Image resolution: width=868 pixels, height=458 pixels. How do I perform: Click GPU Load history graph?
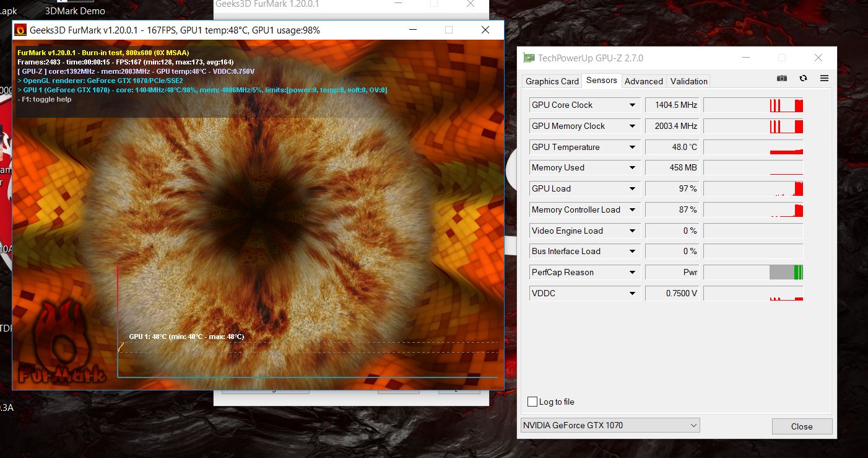pos(753,189)
